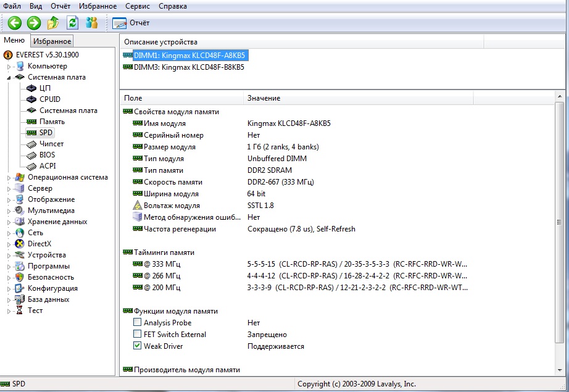Expand the Отображение tree node
Viewport: 569px width, 392px height.
(9, 200)
